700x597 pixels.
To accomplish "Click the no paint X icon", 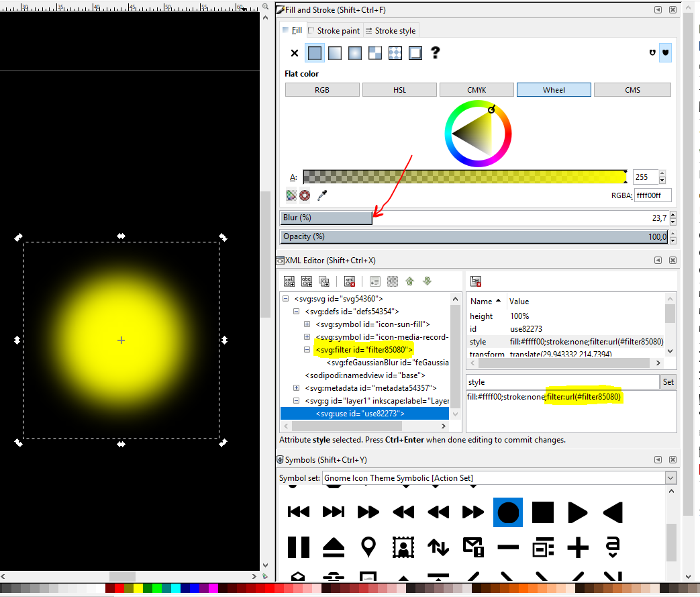I will click(x=294, y=53).
